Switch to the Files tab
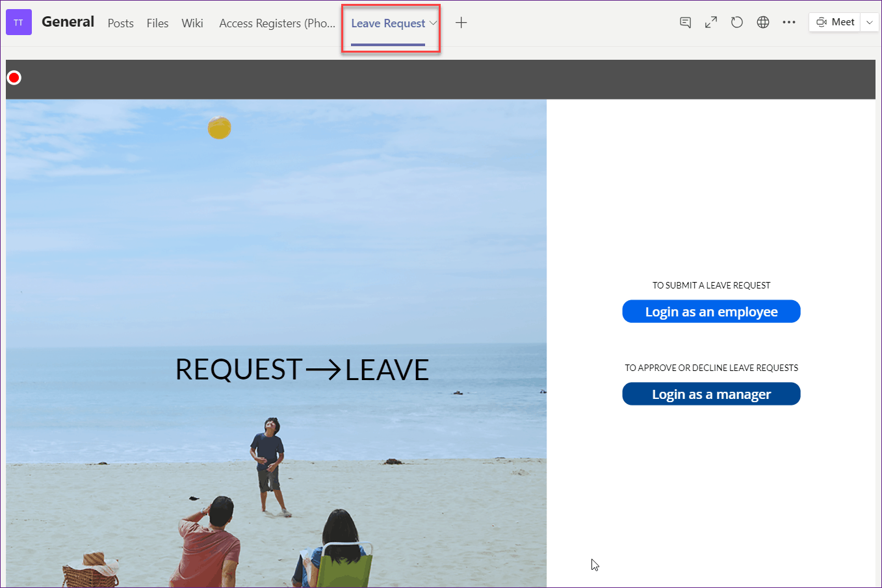The height and width of the screenshot is (588, 882). (157, 23)
